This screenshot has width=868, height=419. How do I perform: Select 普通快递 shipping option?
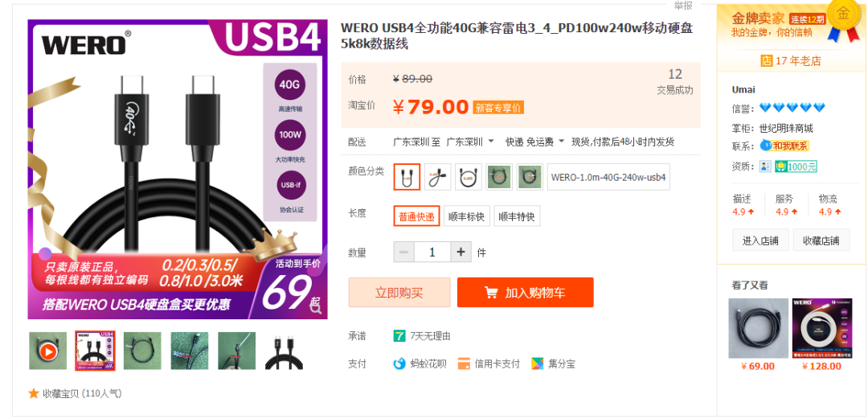[x=417, y=216]
